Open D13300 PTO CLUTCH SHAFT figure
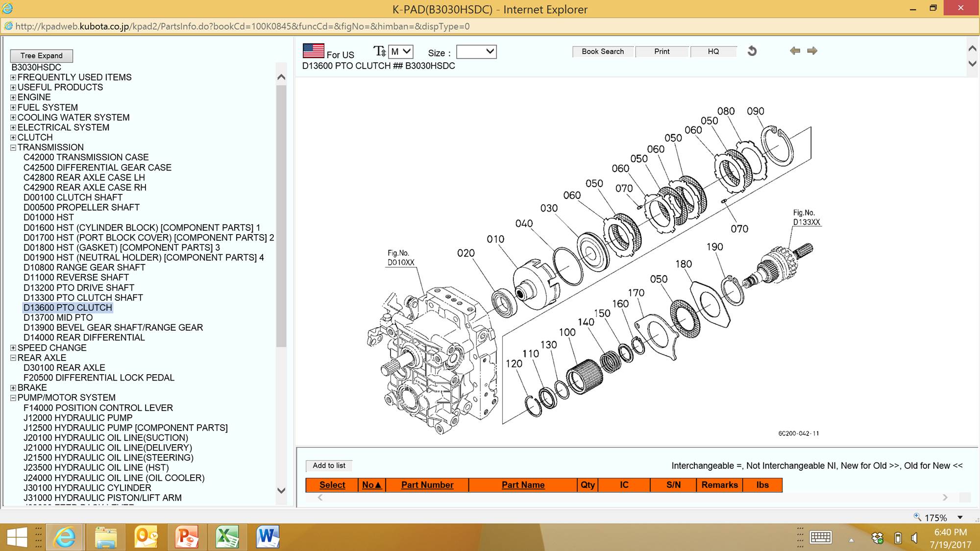This screenshot has height=551, width=980. point(83,298)
